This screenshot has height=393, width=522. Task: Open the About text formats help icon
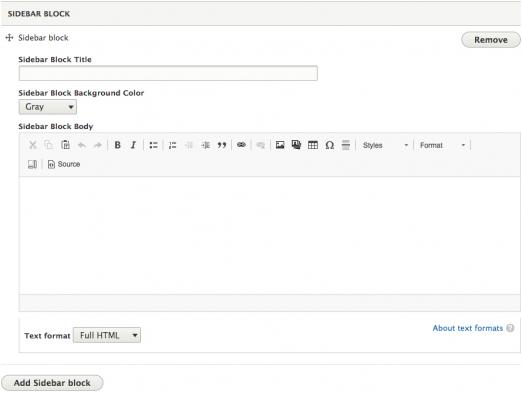click(x=510, y=328)
